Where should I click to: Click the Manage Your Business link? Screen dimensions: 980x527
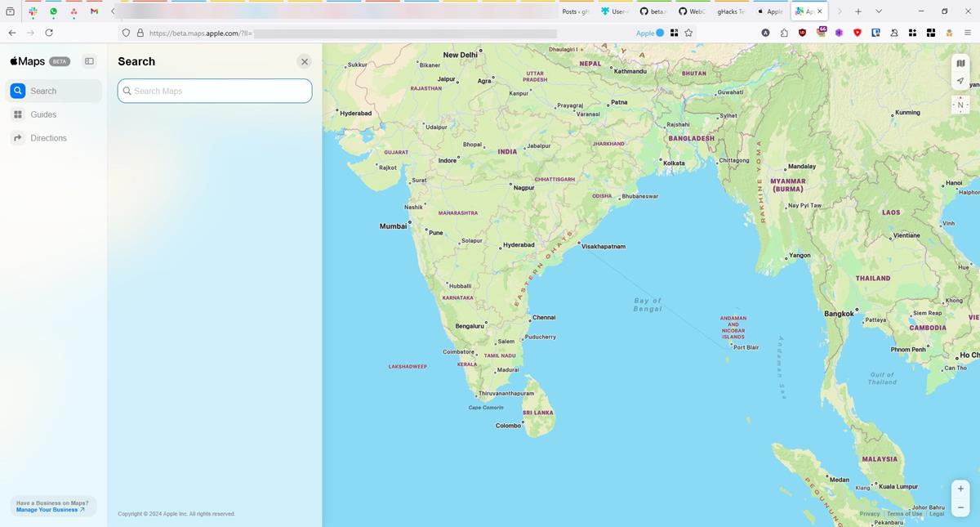click(x=50, y=510)
